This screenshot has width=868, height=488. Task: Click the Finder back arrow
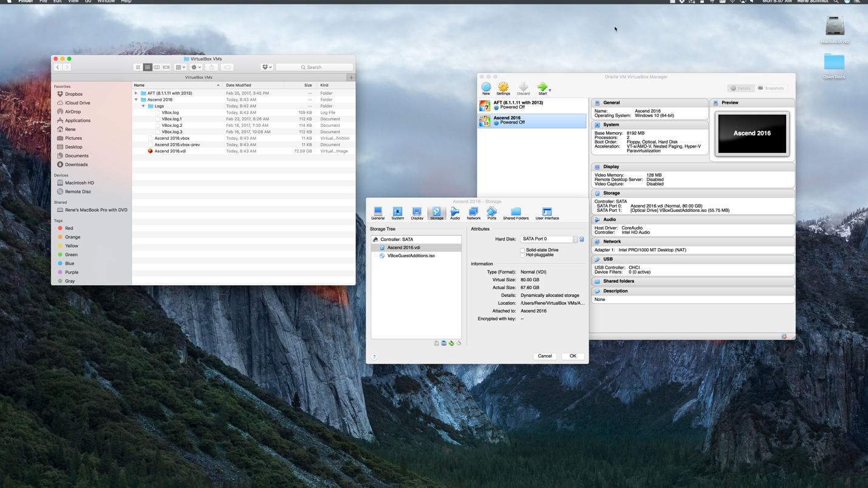tap(58, 67)
